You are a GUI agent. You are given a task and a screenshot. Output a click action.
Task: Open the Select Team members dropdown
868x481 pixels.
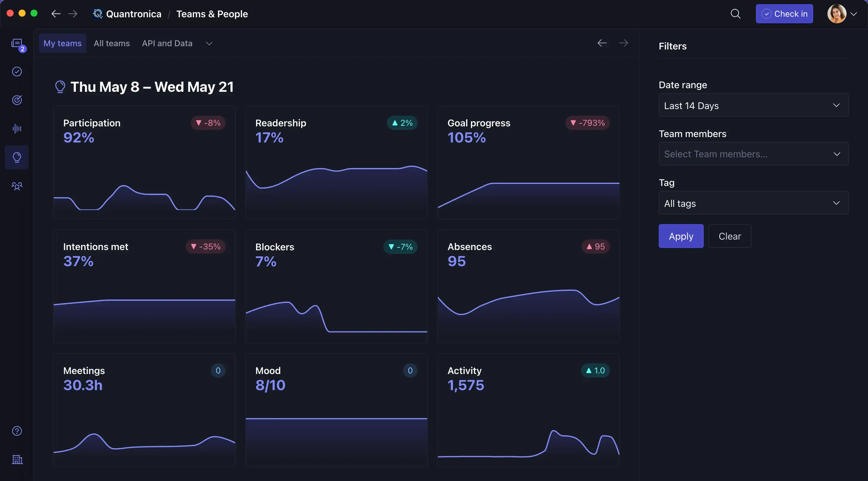754,154
